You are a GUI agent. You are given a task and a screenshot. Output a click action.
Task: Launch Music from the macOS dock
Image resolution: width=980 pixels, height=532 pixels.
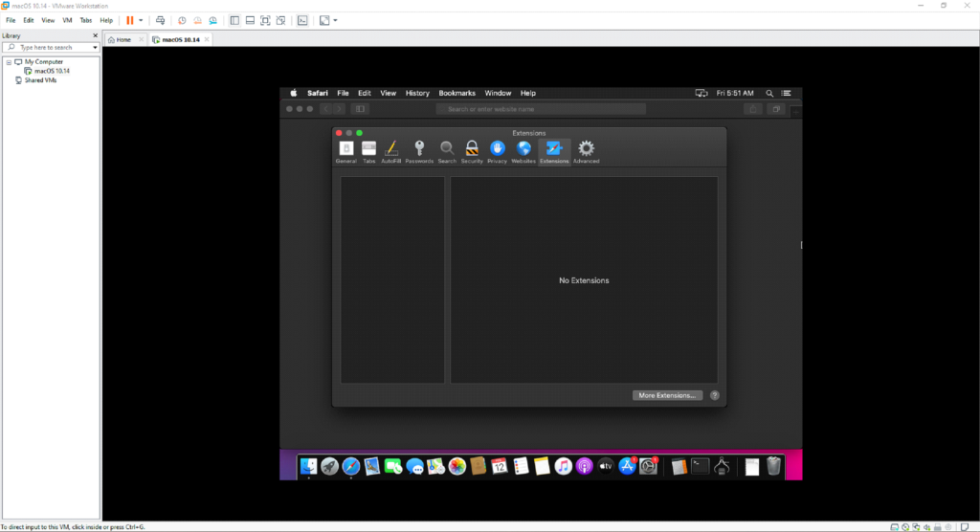563,466
